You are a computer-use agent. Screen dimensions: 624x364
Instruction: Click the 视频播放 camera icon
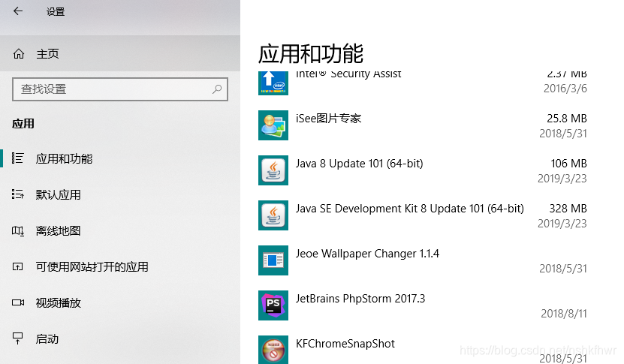click(x=17, y=302)
